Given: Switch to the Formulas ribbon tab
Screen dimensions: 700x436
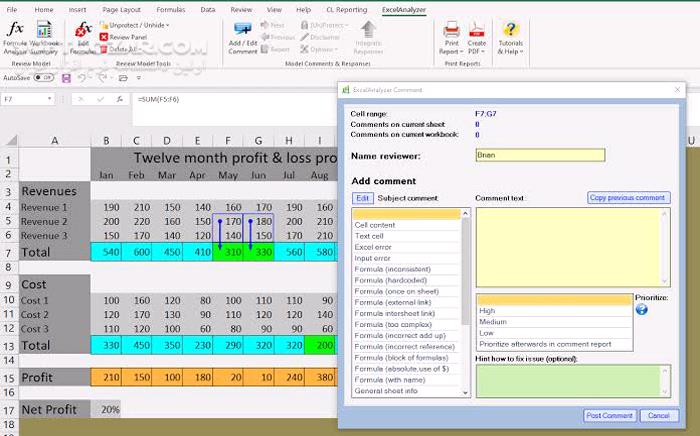Looking at the screenshot, I should pos(171,9).
